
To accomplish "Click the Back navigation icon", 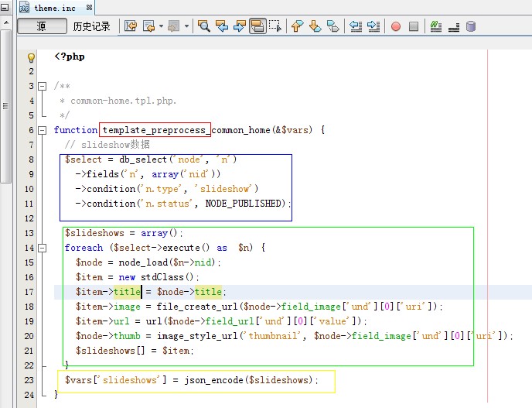I will [x=149, y=26].
